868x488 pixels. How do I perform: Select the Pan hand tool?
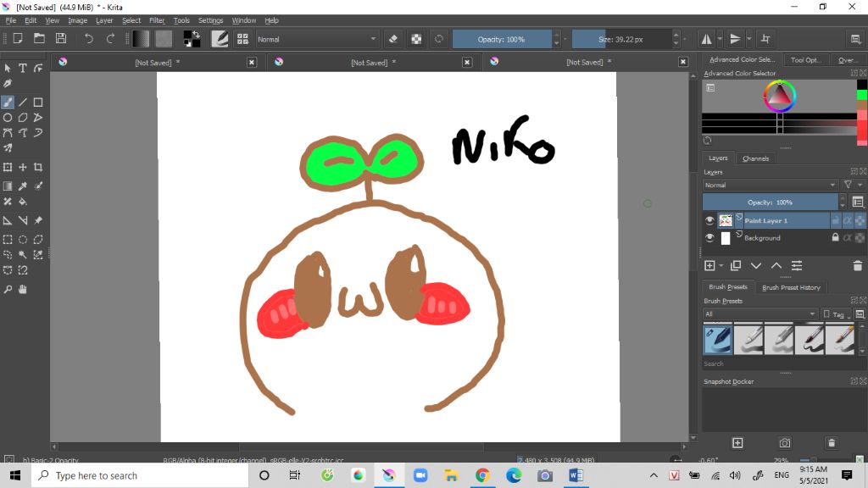(23, 290)
